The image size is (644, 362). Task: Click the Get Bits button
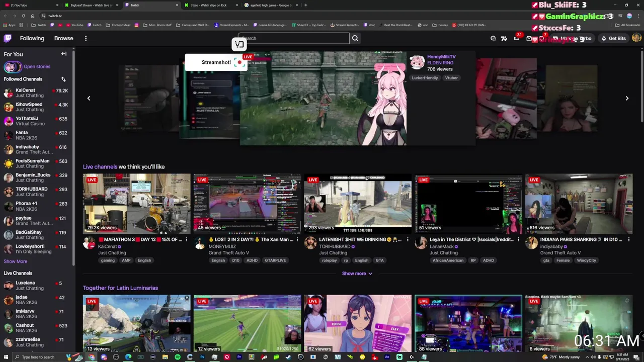pos(613,38)
